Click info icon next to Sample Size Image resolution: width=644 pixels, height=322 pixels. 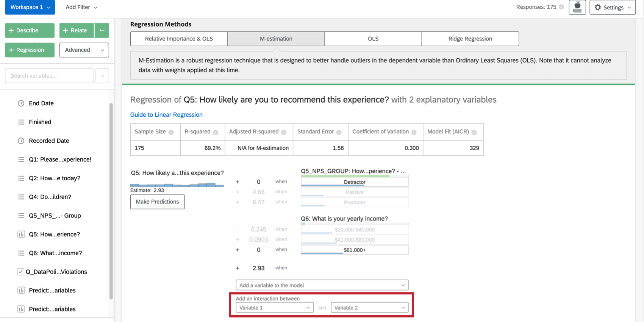(171, 132)
